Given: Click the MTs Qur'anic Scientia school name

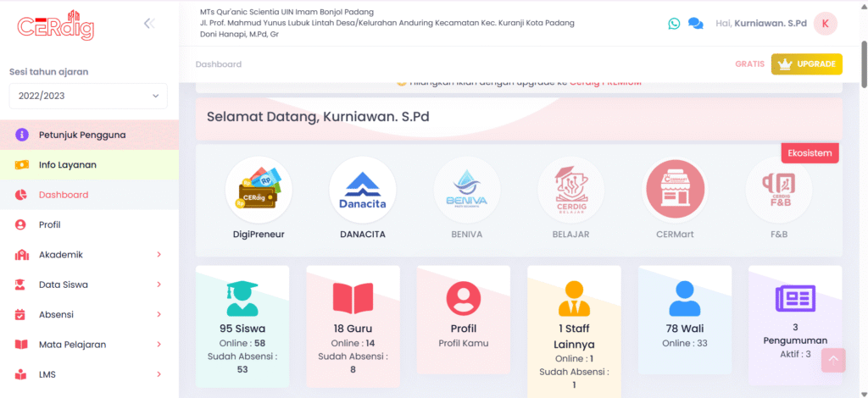Looking at the screenshot, I should [287, 12].
